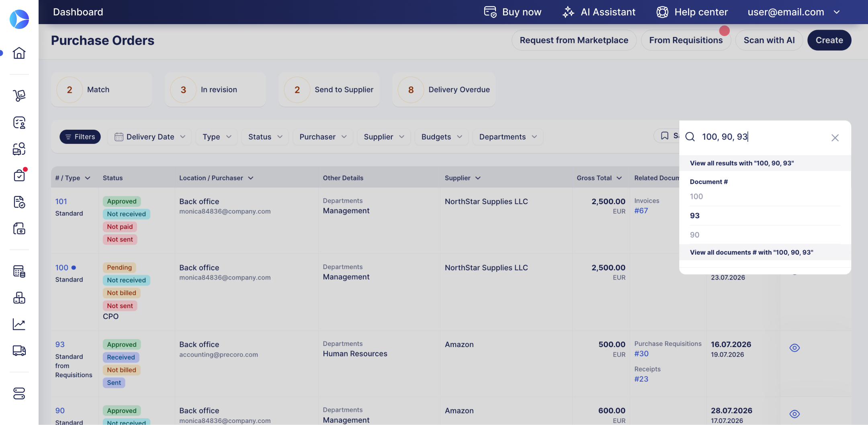Click the AI Assistant sparkle icon

[568, 12]
